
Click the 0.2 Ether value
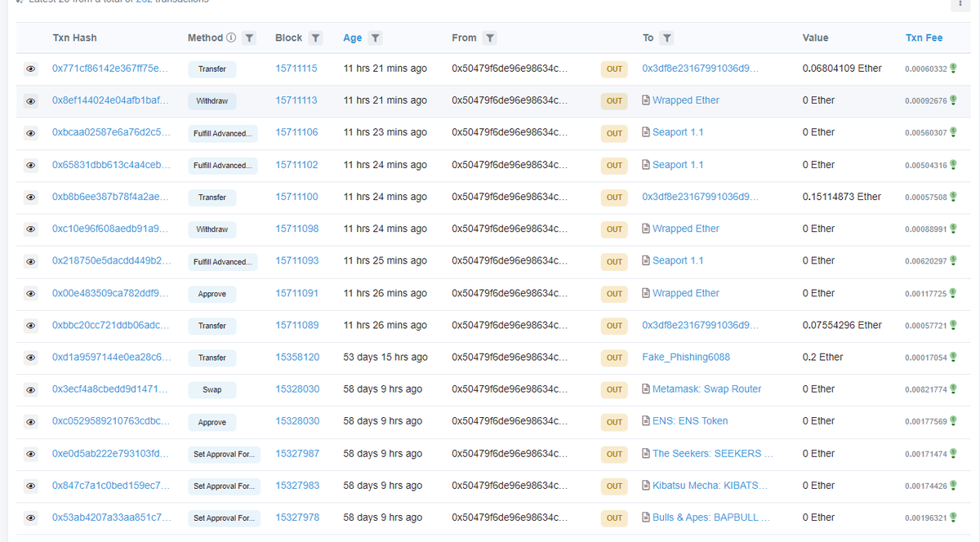[x=822, y=357]
